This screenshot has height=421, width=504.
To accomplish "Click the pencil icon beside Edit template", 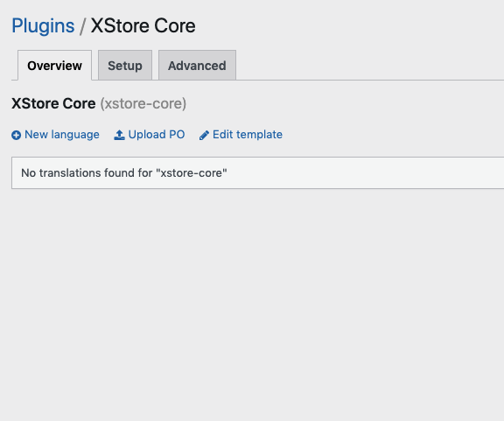I will (204, 135).
